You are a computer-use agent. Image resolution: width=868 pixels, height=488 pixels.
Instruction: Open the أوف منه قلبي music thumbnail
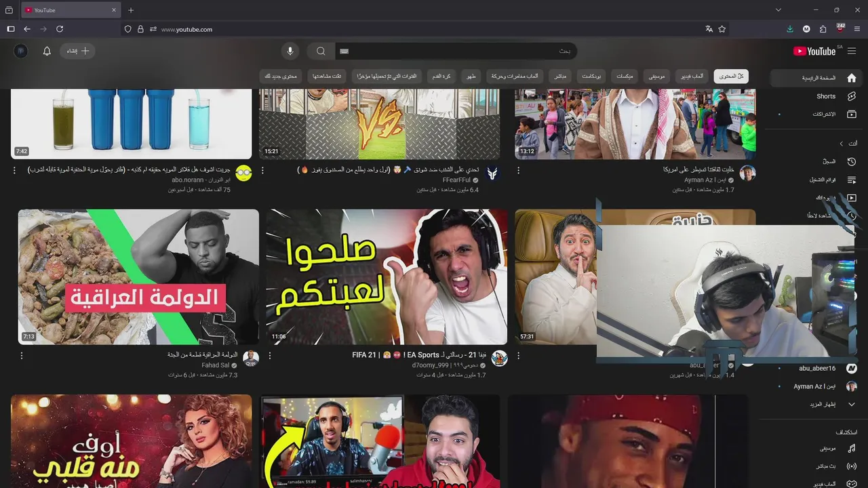(132, 441)
